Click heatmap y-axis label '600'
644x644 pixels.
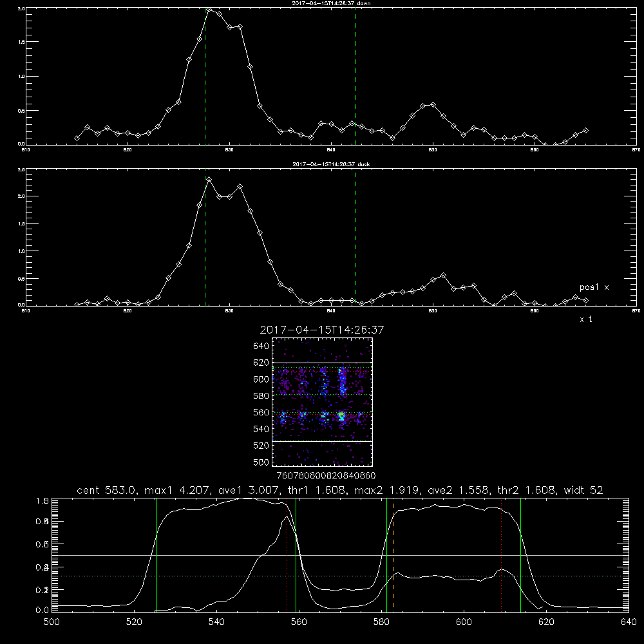261,379
